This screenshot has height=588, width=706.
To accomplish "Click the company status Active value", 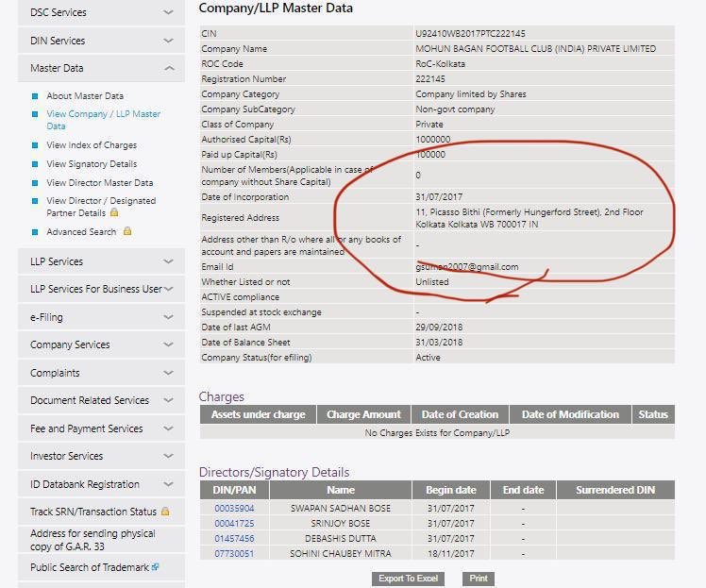I will click(428, 358).
